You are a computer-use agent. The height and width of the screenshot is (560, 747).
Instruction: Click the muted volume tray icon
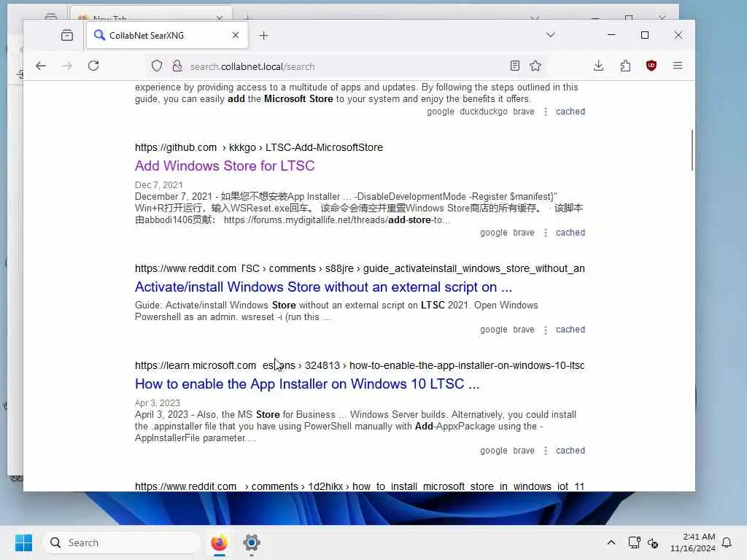(653, 542)
